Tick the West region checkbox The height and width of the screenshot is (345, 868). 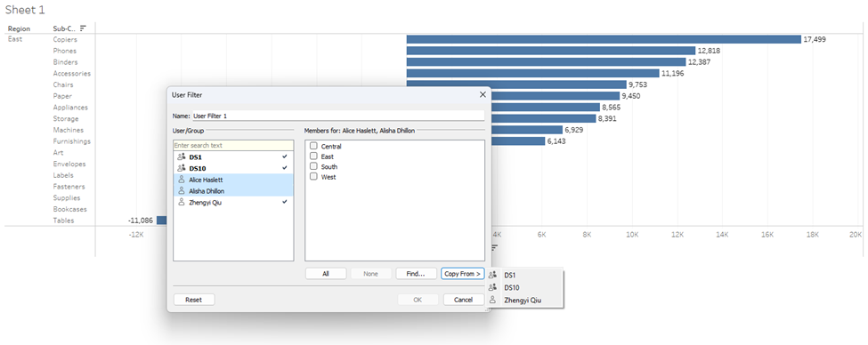coord(313,177)
